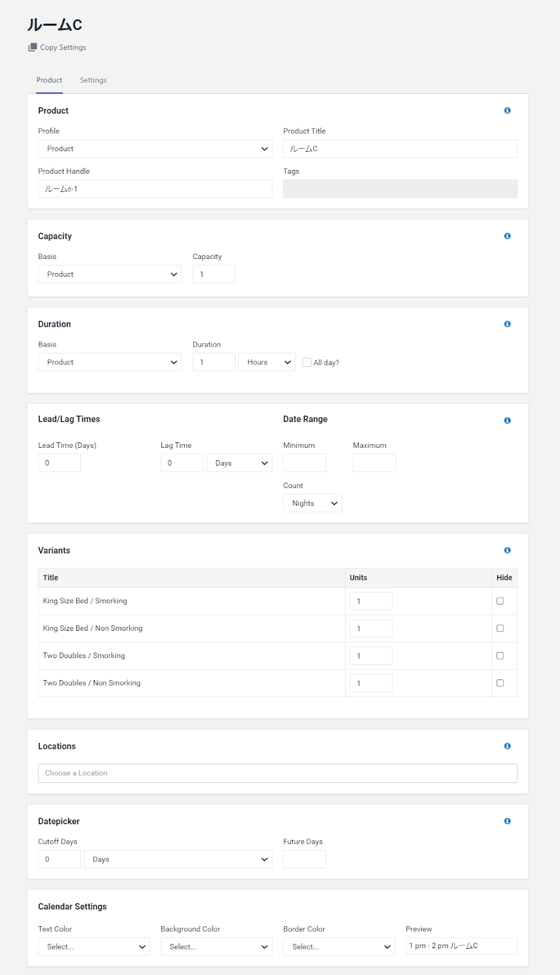Viewport: 560px width, 975px height.
Task: Open info icon for Lead/Lag Times
Action: point(507,420)
